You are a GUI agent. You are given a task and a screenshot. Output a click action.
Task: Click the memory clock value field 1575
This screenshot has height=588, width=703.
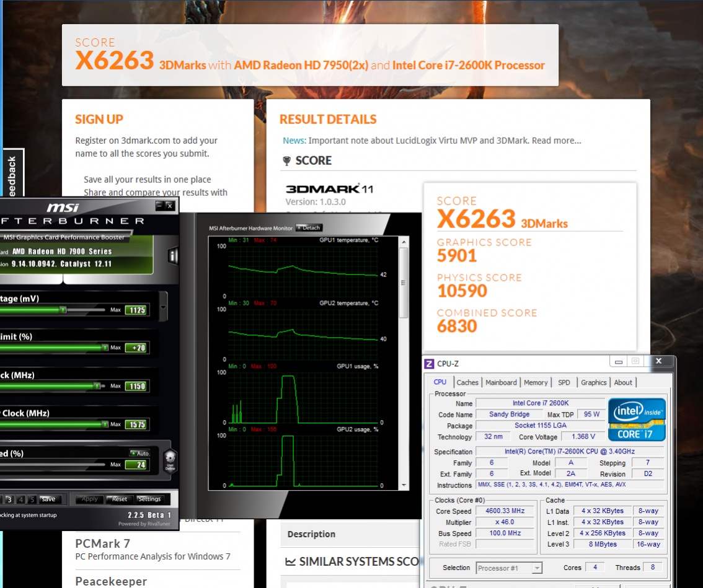click(x=137, y=424)
